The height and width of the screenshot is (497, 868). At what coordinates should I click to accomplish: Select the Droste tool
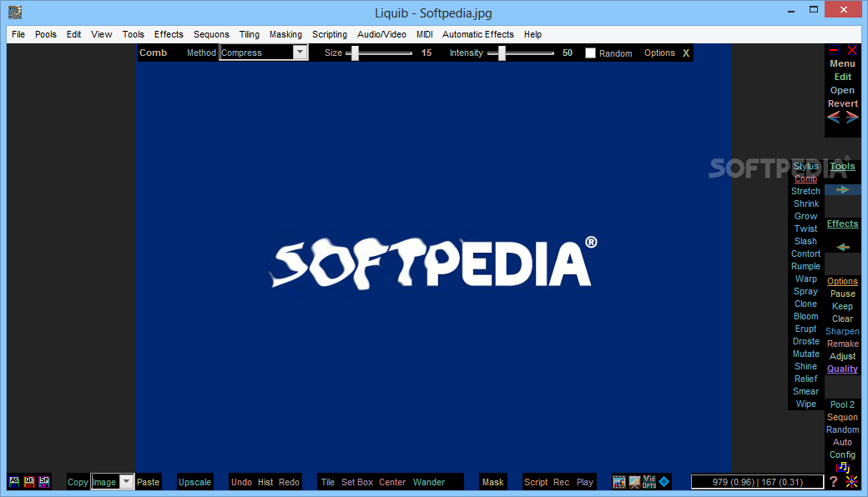pyautogui.click(x=805, y=342)
